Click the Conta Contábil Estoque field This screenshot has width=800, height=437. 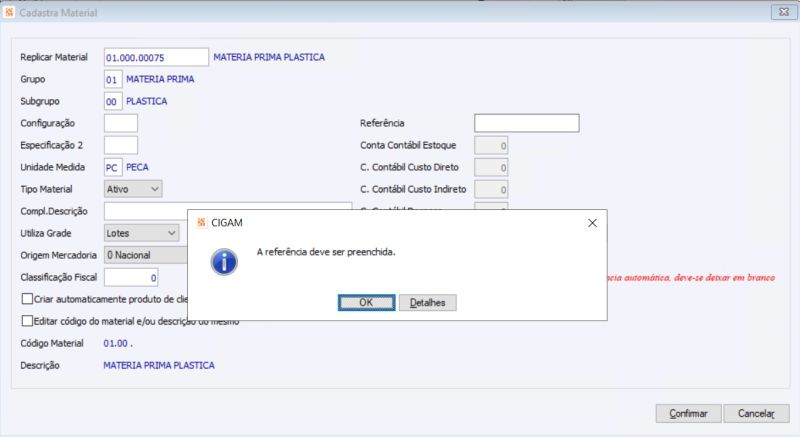491,145
